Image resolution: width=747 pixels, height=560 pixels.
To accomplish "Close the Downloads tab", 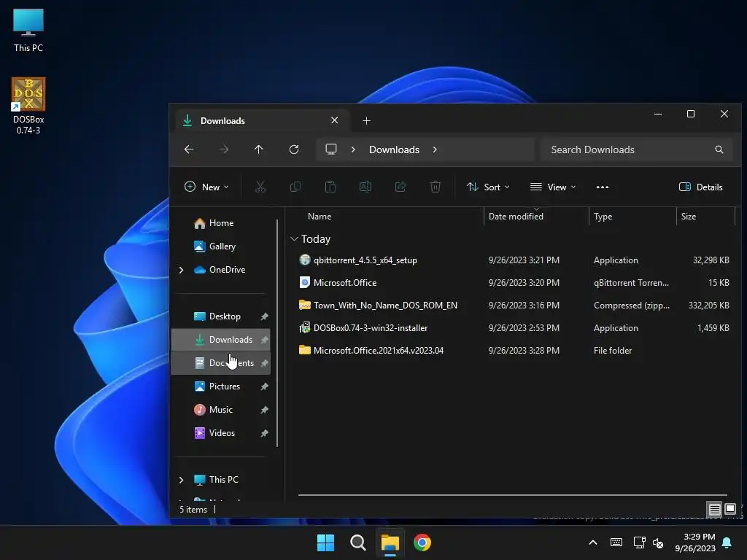I will (334, 120).
